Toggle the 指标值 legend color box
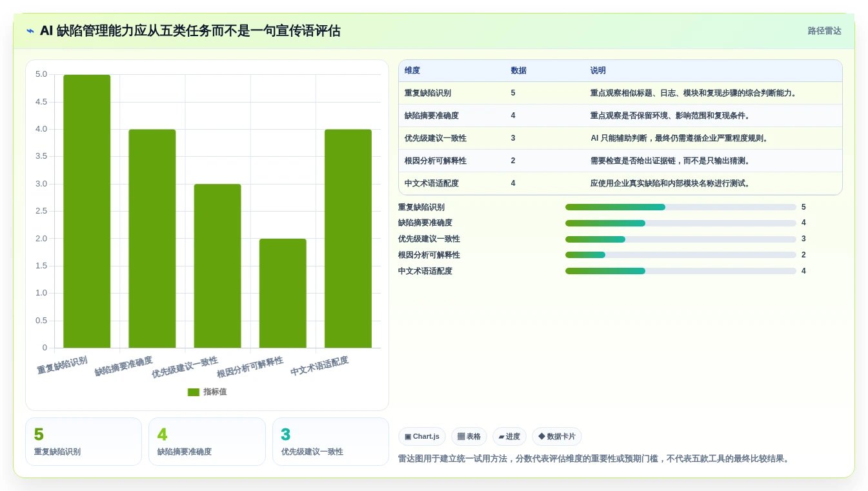This screenshot has height=491, width=868. tap(194, 392)
